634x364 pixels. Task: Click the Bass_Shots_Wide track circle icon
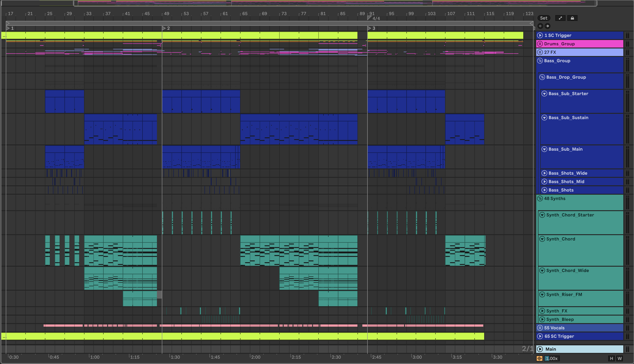544,173
